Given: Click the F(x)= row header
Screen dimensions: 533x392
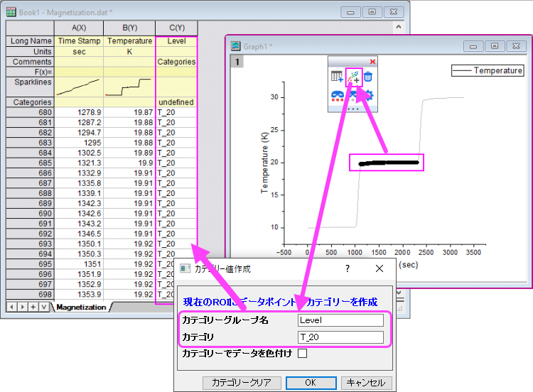Looking at the screenshot, I should click(x=31, y=72).
